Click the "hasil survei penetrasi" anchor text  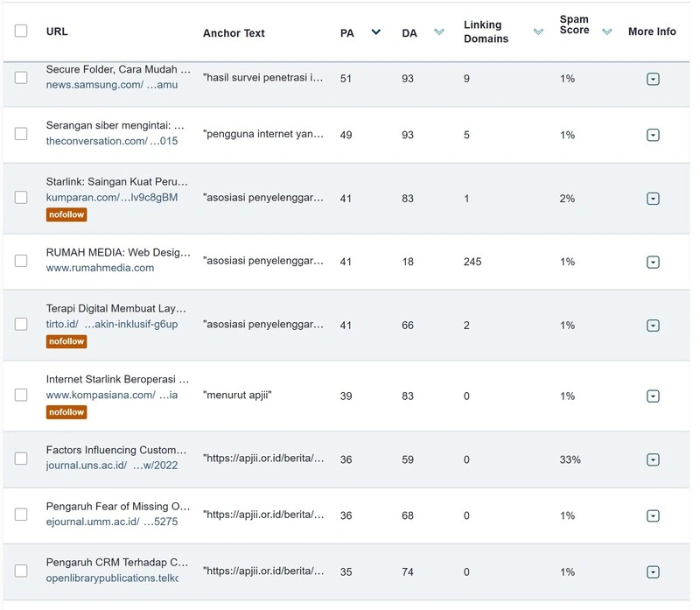[263, 78]
